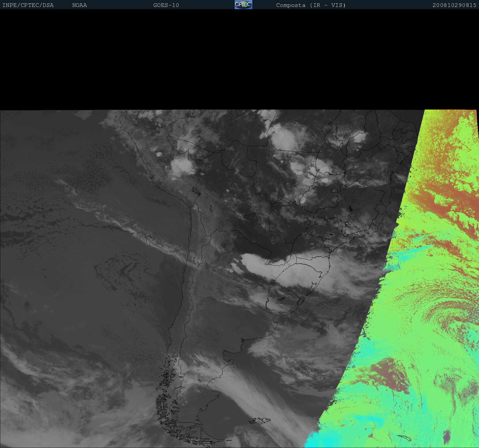Click the Falkland Islands outline

point(259,421)
